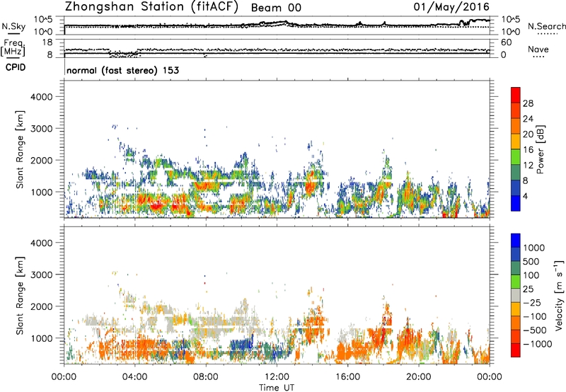The image size is (566, 392).
Task: Click the '16' Power colorbar tick
Action: click(x=528, y=150)
